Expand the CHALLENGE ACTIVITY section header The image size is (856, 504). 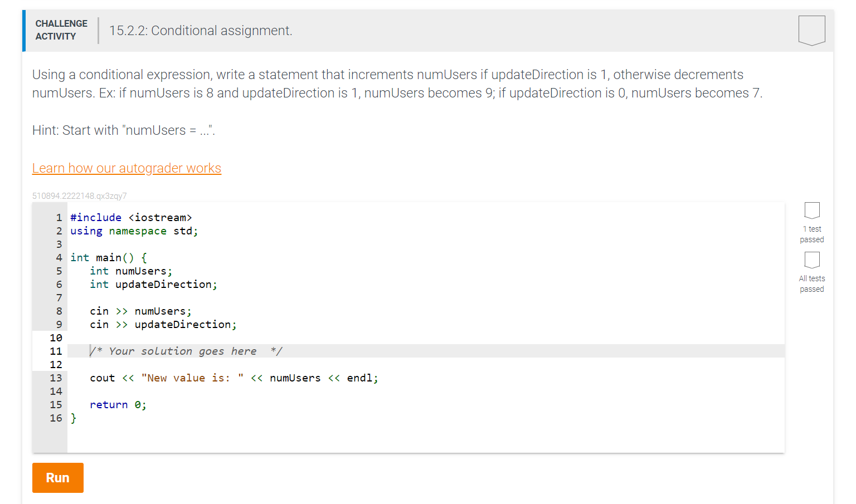(x=61, y=31)
